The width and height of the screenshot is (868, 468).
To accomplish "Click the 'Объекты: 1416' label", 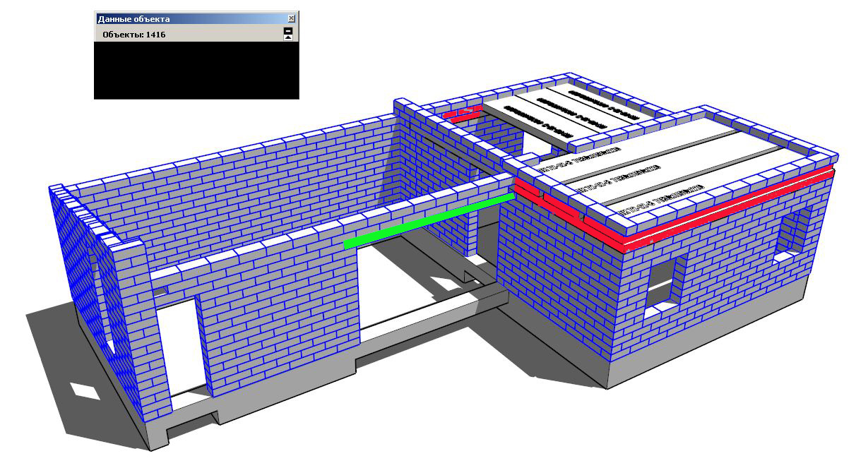I will coord(134,34).
